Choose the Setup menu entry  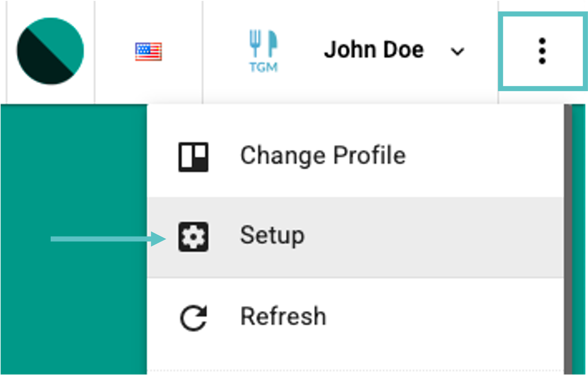point(272,236)
